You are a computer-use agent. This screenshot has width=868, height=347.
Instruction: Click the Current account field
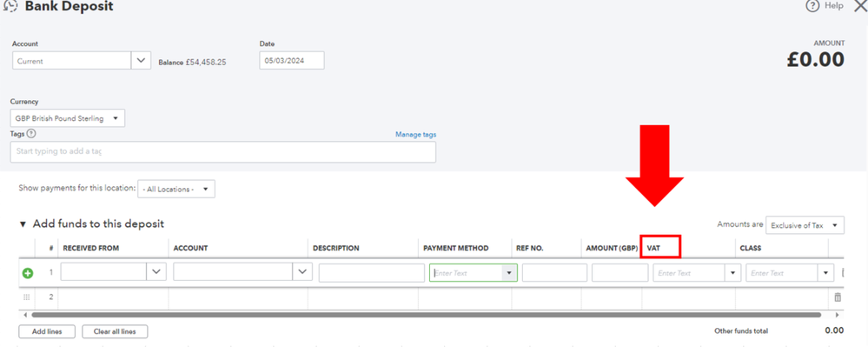coord(71,60)
